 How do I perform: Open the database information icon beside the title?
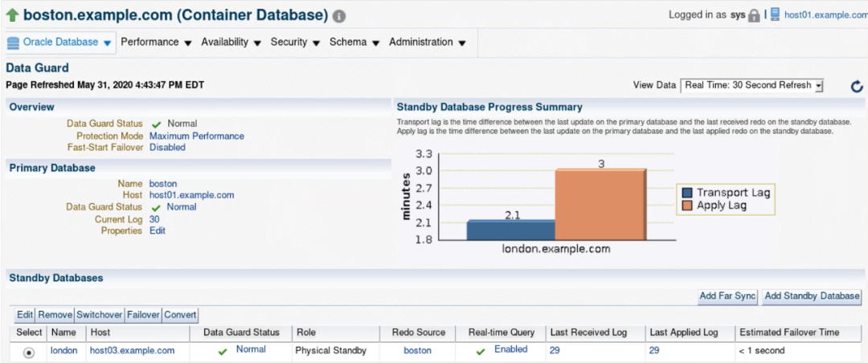[x=339, y=17]
